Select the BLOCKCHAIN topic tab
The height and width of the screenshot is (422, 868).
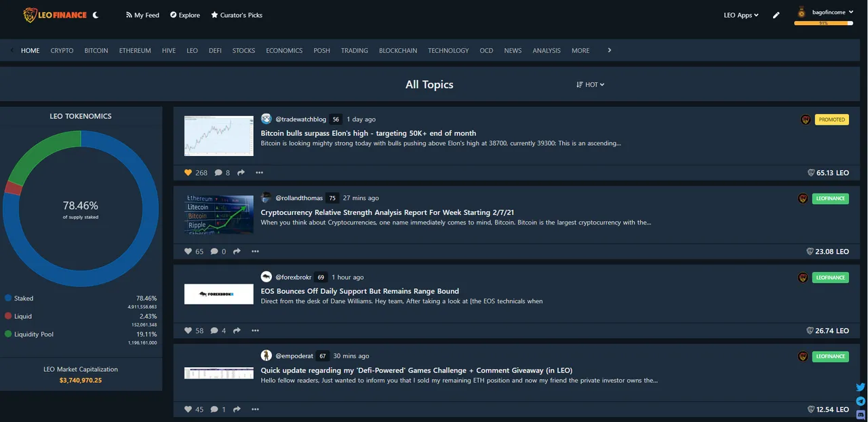click(x=398, y=50)
